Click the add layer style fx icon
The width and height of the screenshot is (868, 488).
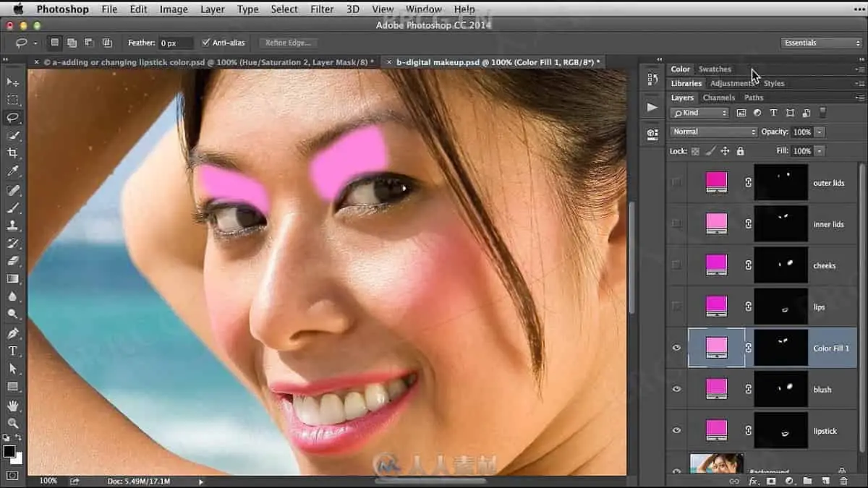point(753,481)
